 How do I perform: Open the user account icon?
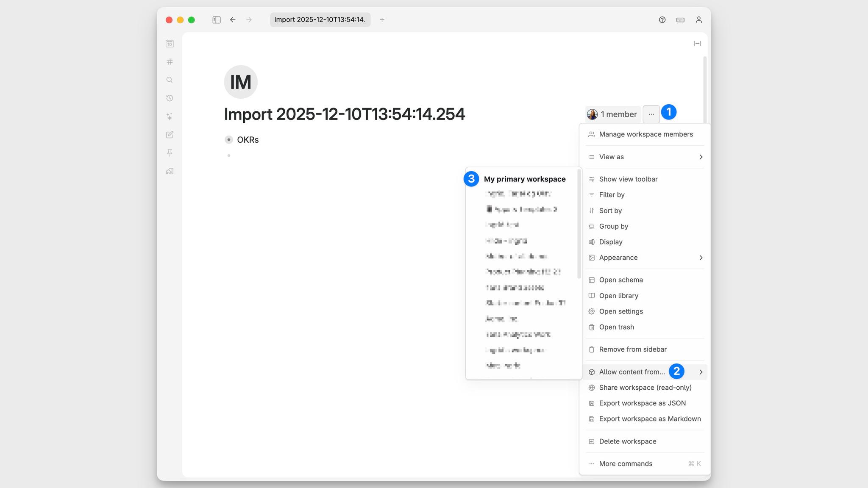point(699,20)
